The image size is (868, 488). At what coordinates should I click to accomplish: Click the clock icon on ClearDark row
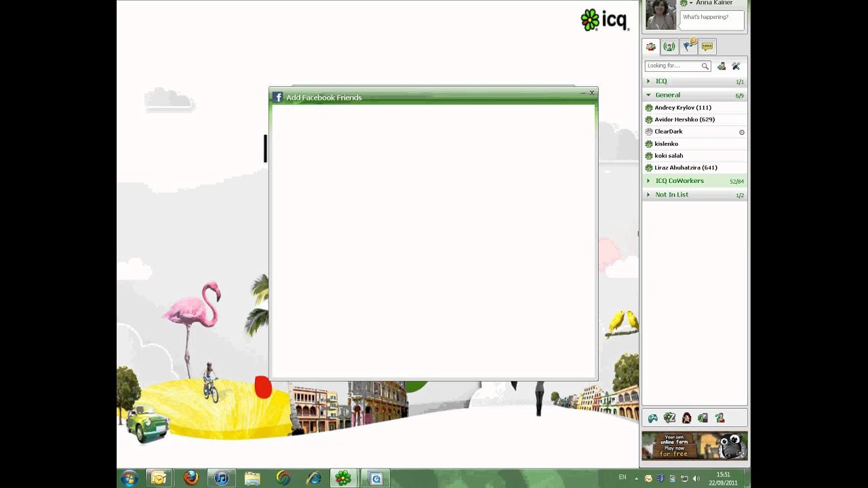[742, 132]
